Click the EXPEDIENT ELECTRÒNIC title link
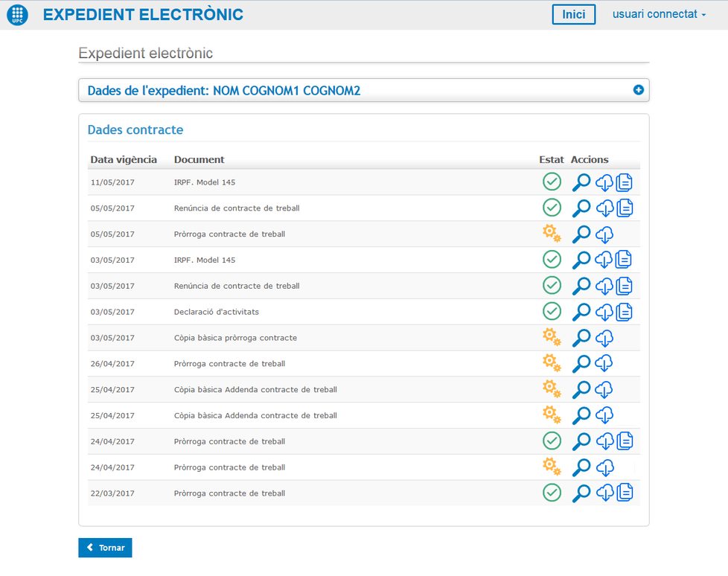 [x=143, y=15]
